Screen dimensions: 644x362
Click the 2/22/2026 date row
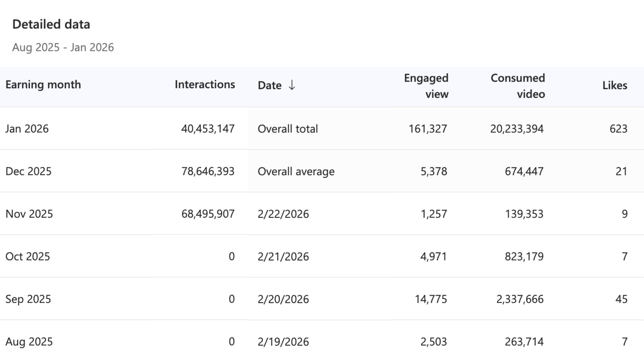(283, 214)
